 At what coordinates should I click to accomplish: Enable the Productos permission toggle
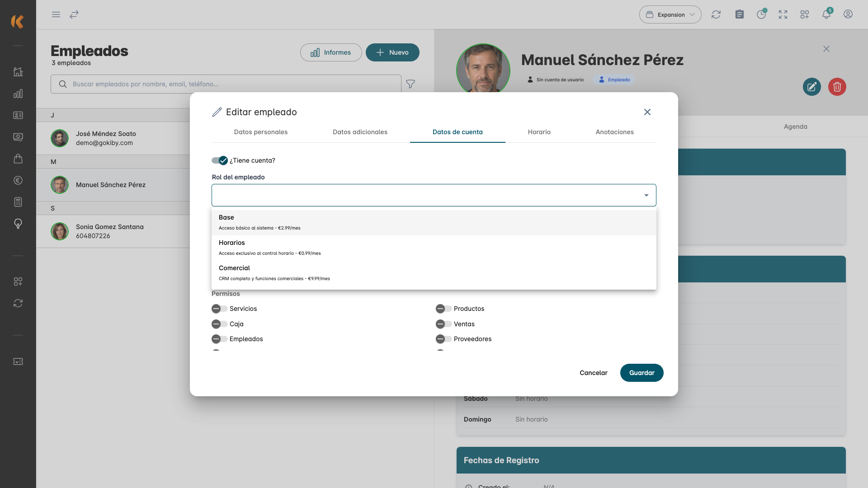pyautogui.click(x=444, y=309)
